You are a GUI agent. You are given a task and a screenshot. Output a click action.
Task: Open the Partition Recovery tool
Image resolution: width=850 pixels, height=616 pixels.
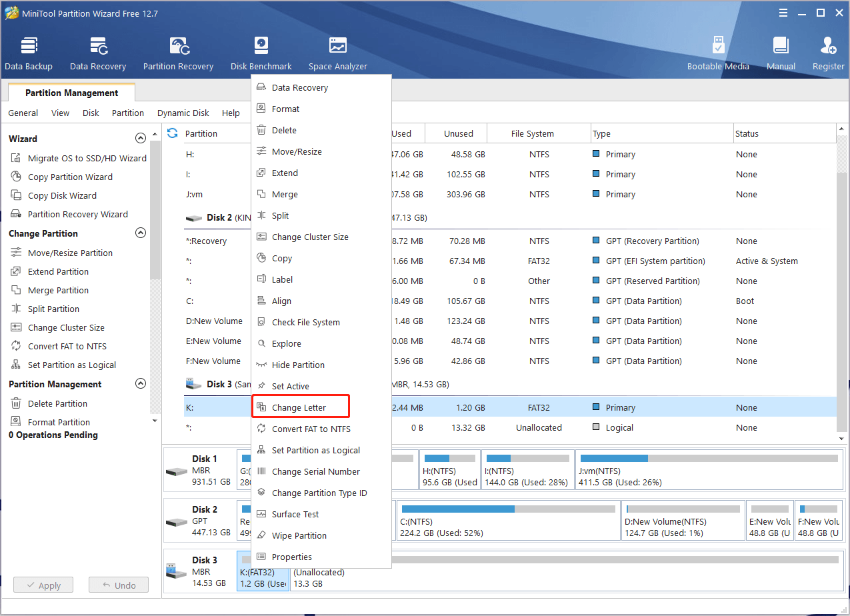coord(178,53)
